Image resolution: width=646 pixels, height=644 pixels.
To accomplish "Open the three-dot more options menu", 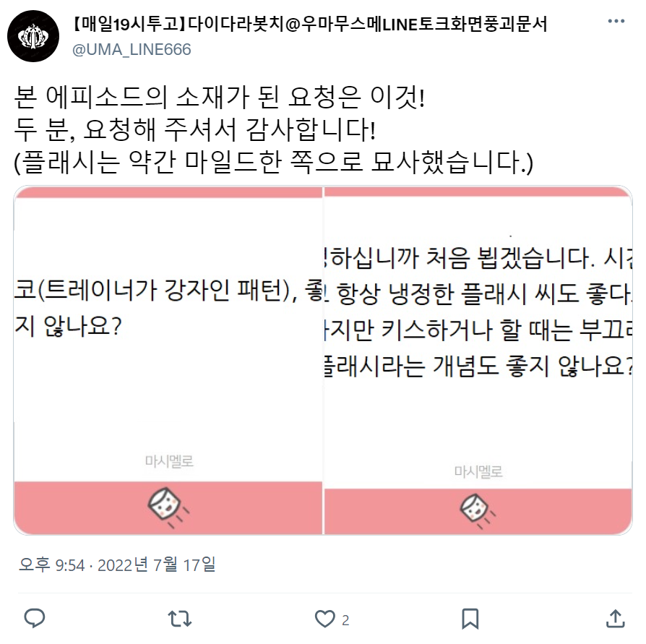I will (616, 22).
